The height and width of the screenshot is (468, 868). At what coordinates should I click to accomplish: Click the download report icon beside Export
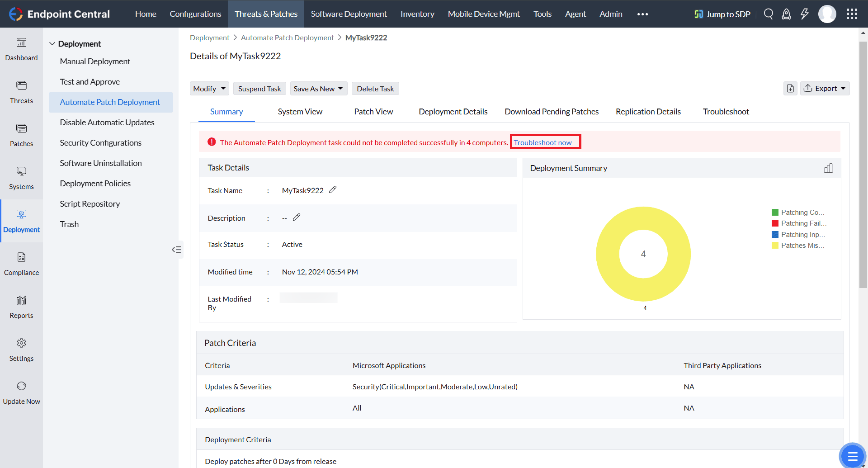[790, 89]
